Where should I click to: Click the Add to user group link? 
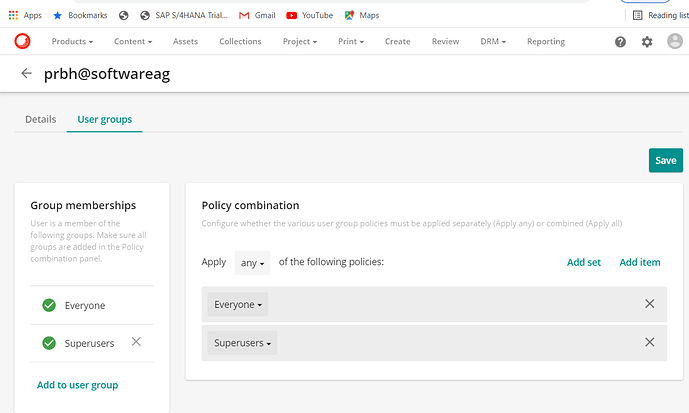pyautogui.click(x=77, y=385)
